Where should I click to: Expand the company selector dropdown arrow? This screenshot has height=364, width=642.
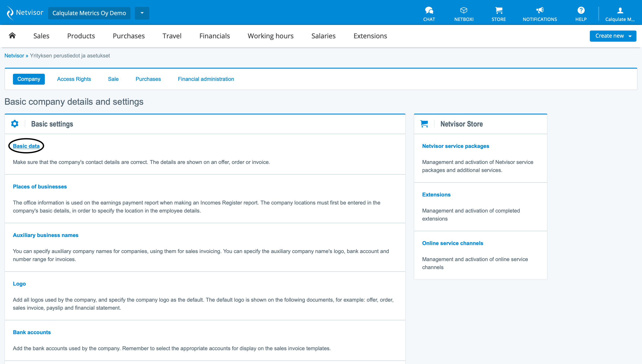[142, 13]
